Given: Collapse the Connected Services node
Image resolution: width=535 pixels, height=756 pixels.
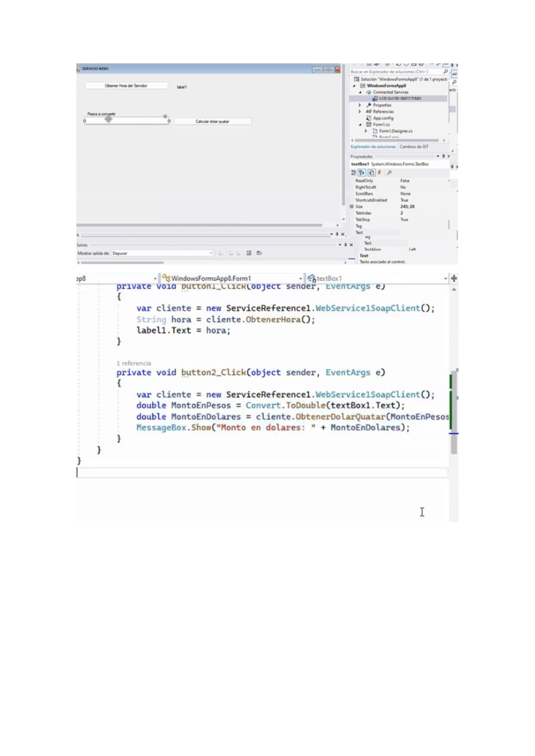Looking at the screenshot, I should [x=360, y=92].
